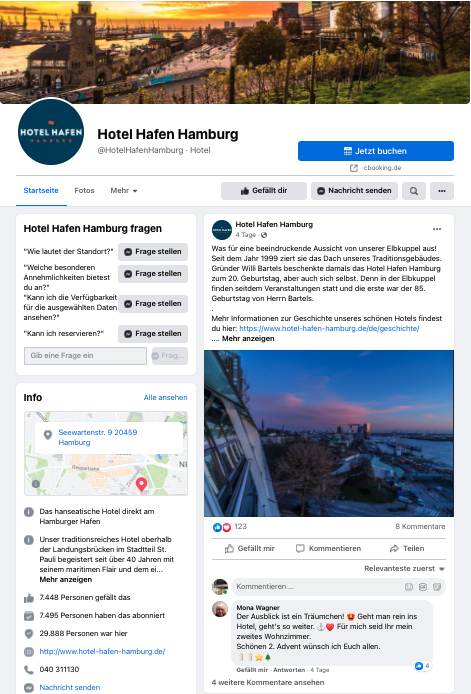
Task: Click the red map pin marker
Action: (141, 485)
